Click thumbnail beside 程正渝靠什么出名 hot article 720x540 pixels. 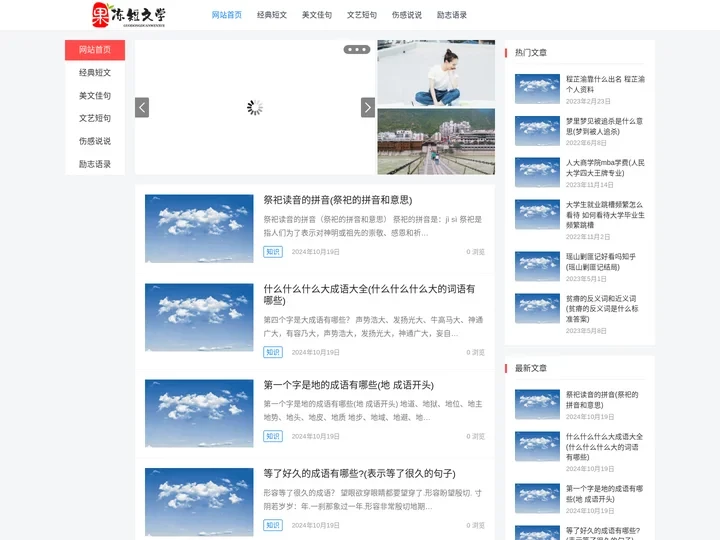point(537,89)
